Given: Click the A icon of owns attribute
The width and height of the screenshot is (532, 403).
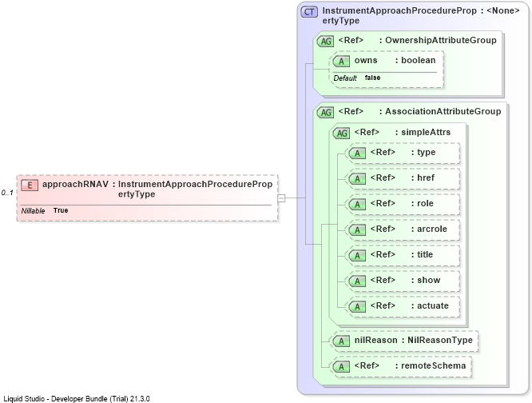Looking at the screenshot, I should pos(341,62).
